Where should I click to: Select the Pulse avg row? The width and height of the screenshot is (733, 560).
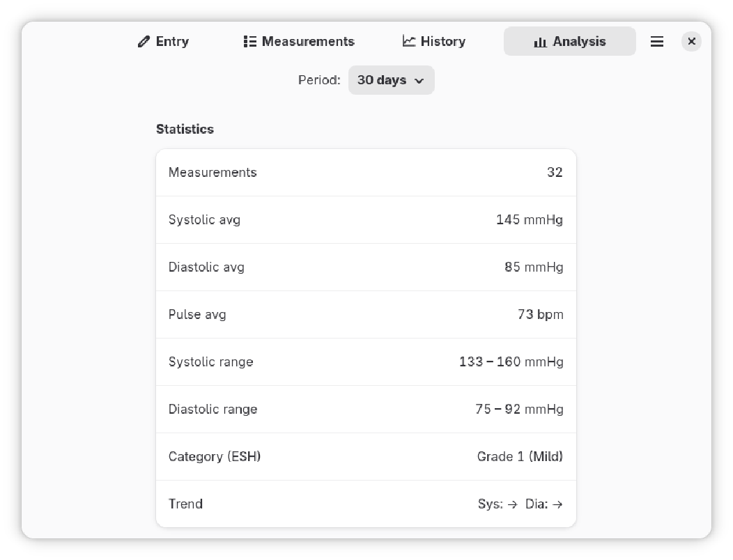[x=366, y=315]
